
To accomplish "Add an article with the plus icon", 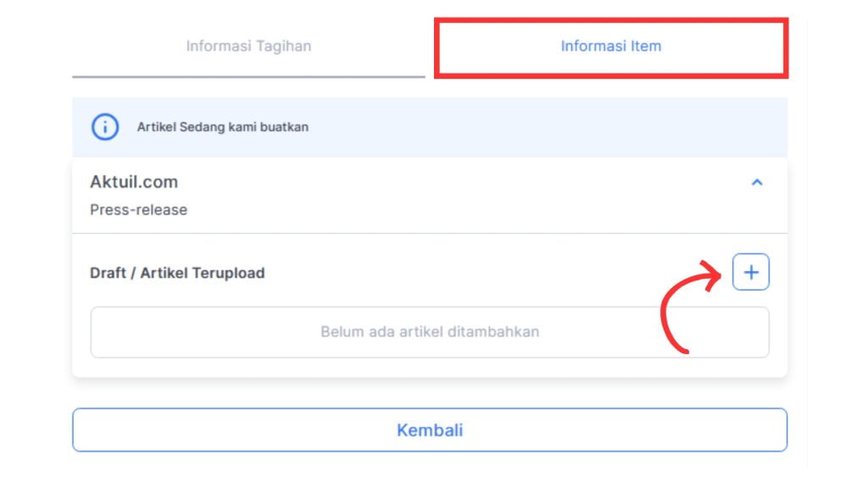I will [751, 272].
